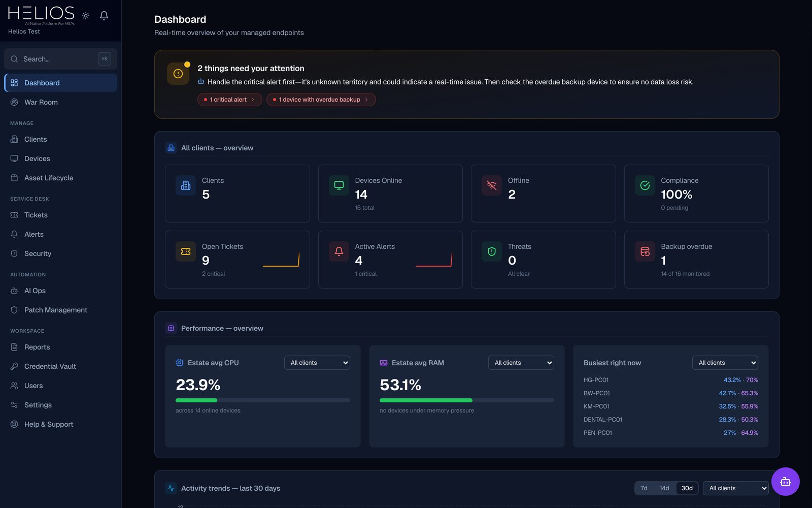812x508 pixels.
Task: Click the '16 total' devices text
Action: [364, 208]
